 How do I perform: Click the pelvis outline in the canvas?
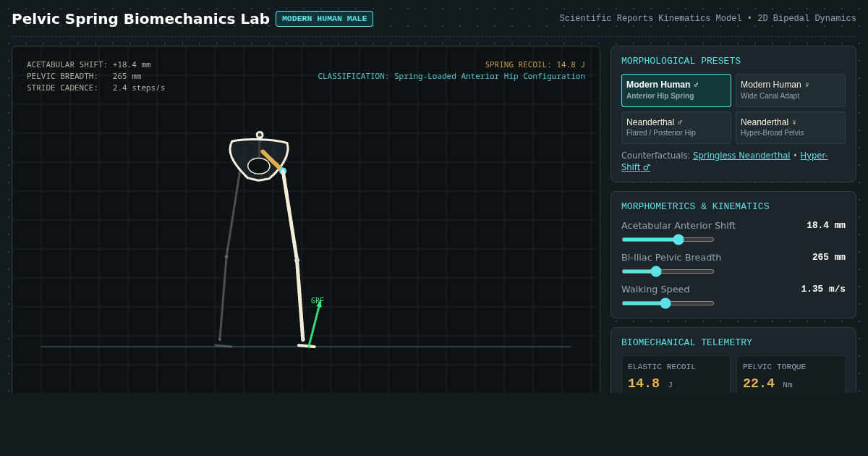(259, 158)
